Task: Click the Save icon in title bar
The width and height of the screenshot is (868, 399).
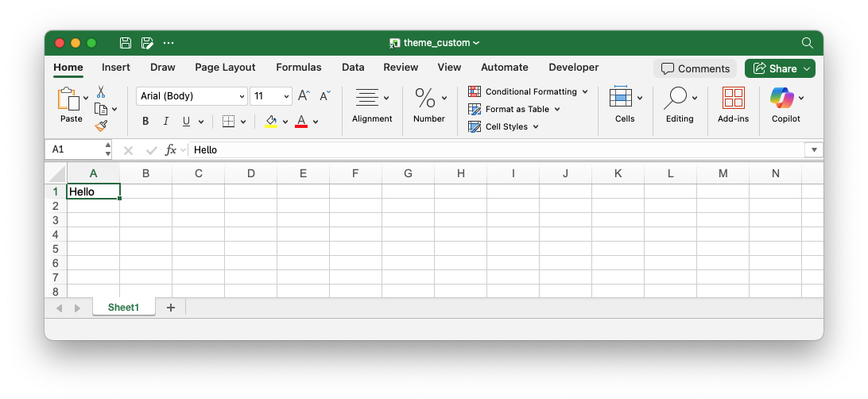Action: pos(126,43)
